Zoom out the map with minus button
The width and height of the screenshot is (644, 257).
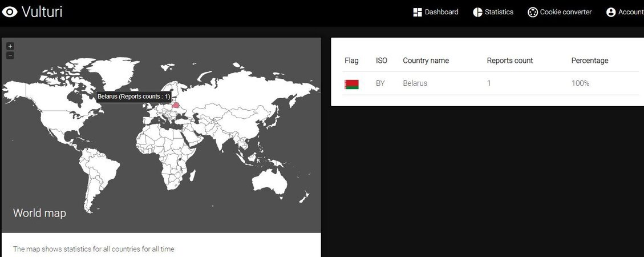click(10, 55)
